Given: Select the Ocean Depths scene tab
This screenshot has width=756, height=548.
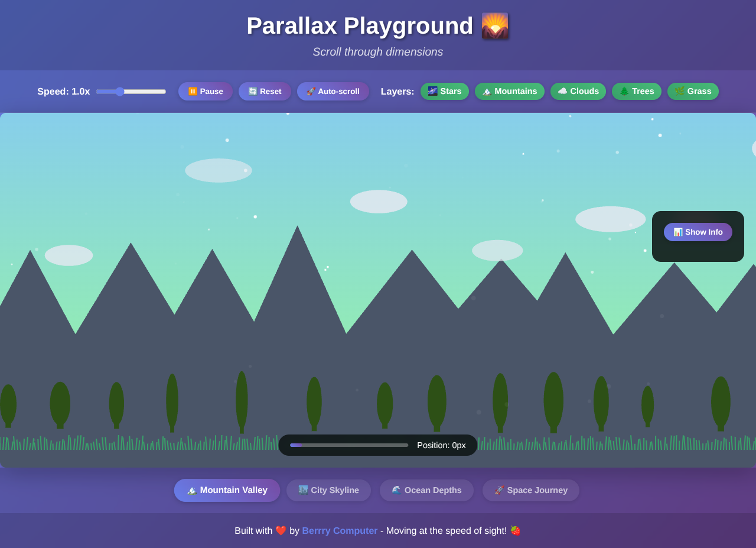Looking at the screenshot, I should click(426, 490).
